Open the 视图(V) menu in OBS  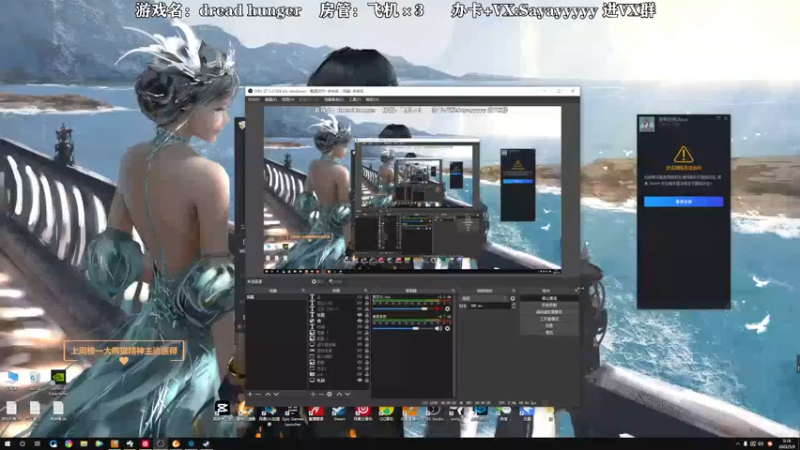pyautogui.click(x=288, y=100)
